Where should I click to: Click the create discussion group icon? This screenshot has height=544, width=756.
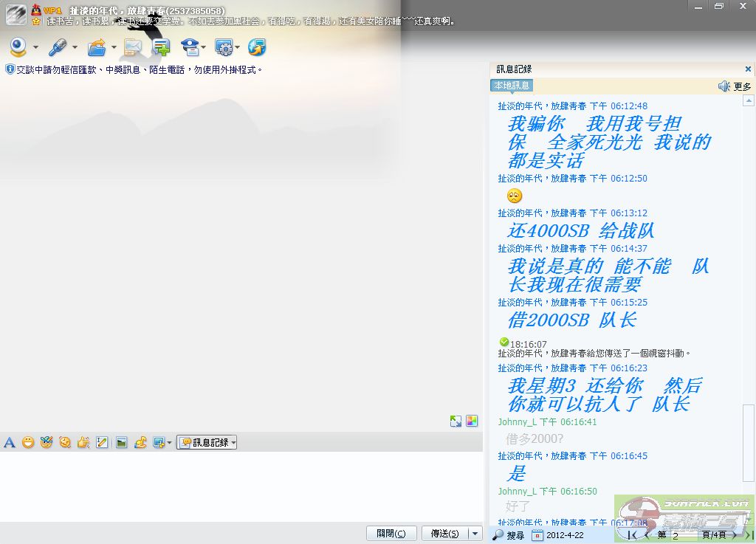[162, 48]
